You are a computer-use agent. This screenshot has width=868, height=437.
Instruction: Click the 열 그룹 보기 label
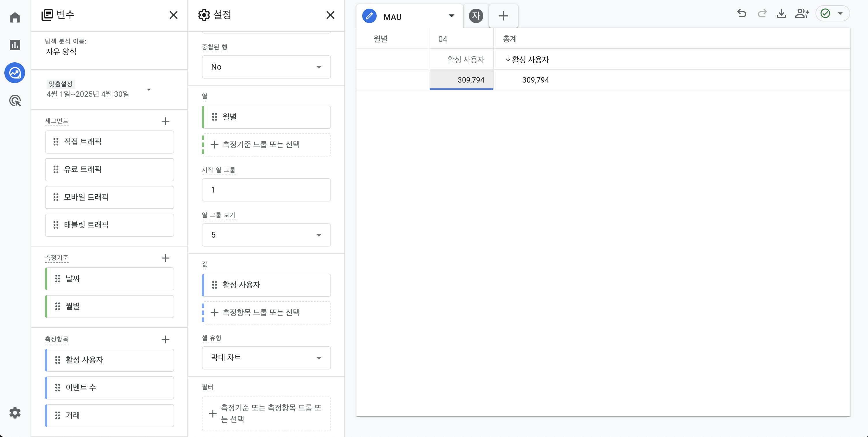pos(218,215)
